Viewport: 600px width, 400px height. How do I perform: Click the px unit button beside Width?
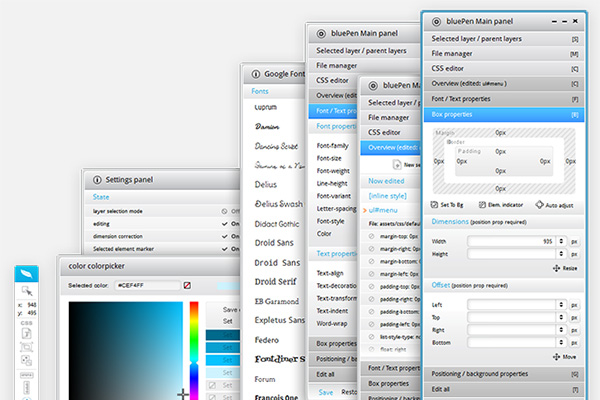pyautogui.click(x=574, y=242)
